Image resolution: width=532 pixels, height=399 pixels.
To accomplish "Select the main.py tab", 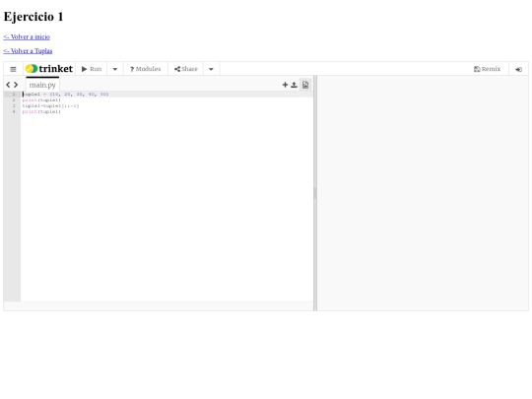I will [42, 85].
